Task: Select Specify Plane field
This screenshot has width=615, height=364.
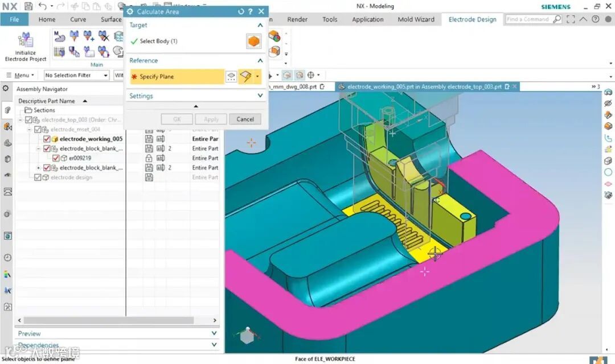Action: pyautogui.click(x=177, y=77)
